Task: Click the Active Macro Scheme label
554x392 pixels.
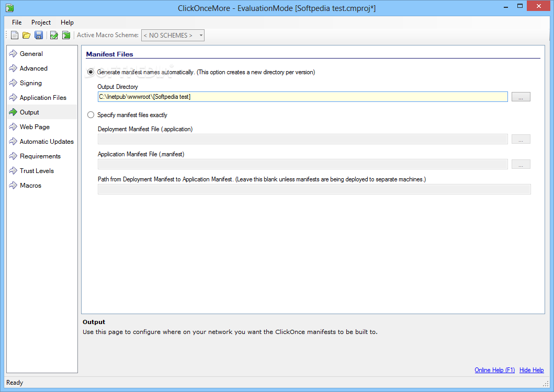Action: coord(108,35)
